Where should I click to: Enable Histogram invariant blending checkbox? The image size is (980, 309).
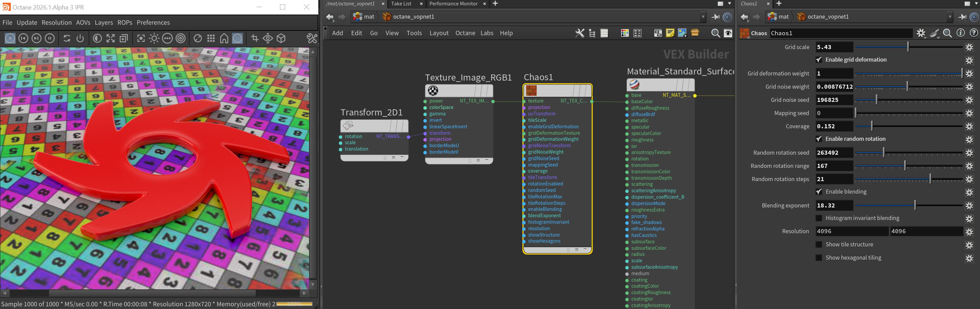click(819, 218)
